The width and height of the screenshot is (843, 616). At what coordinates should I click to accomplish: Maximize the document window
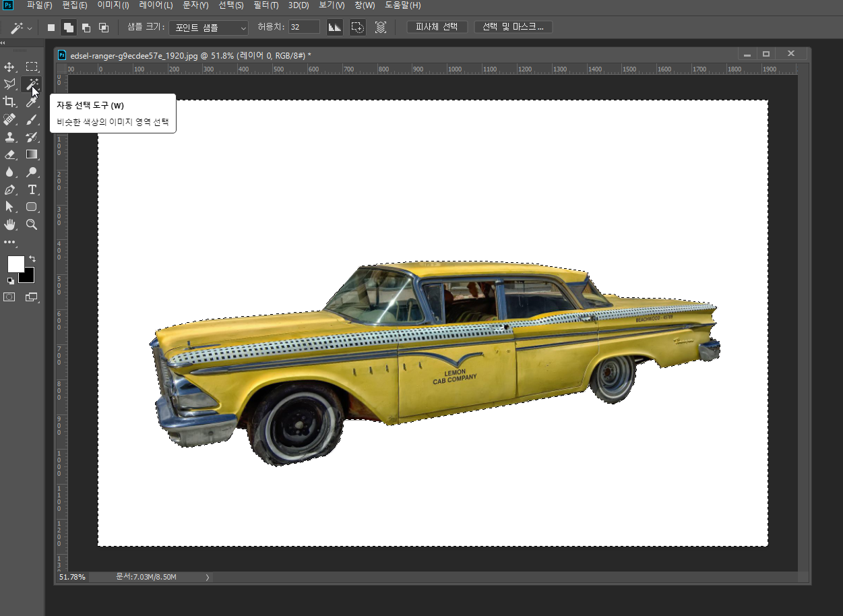point(766,54)
